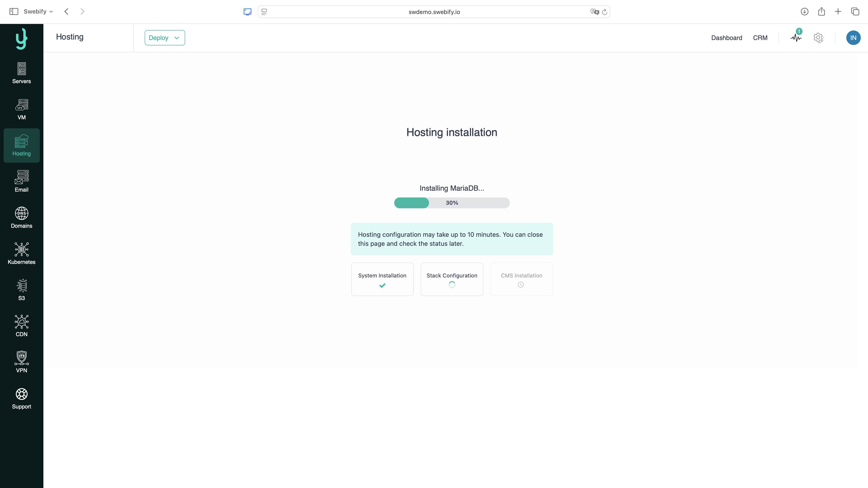This screenshot has height=488, width=868.
Task: Click the translate page icon
Action: [x=594, y=12]
